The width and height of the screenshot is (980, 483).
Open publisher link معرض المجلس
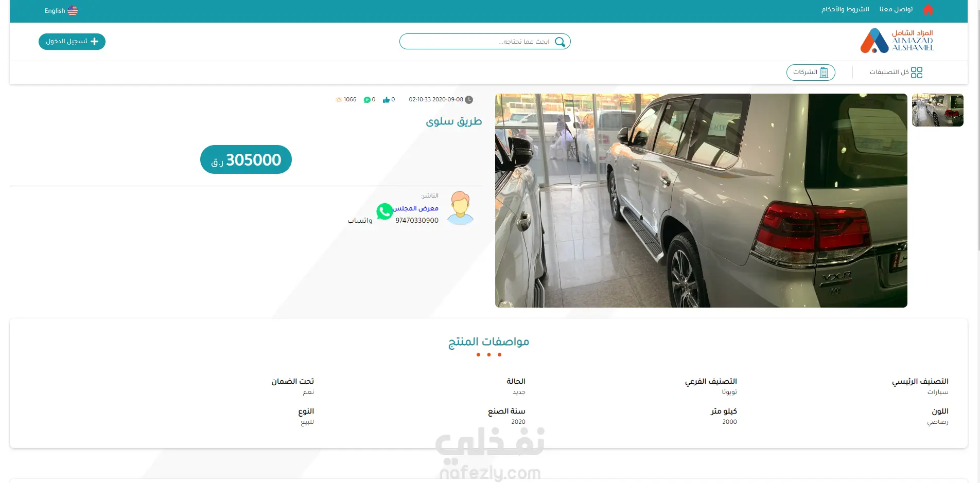click(x=416, y=208)
